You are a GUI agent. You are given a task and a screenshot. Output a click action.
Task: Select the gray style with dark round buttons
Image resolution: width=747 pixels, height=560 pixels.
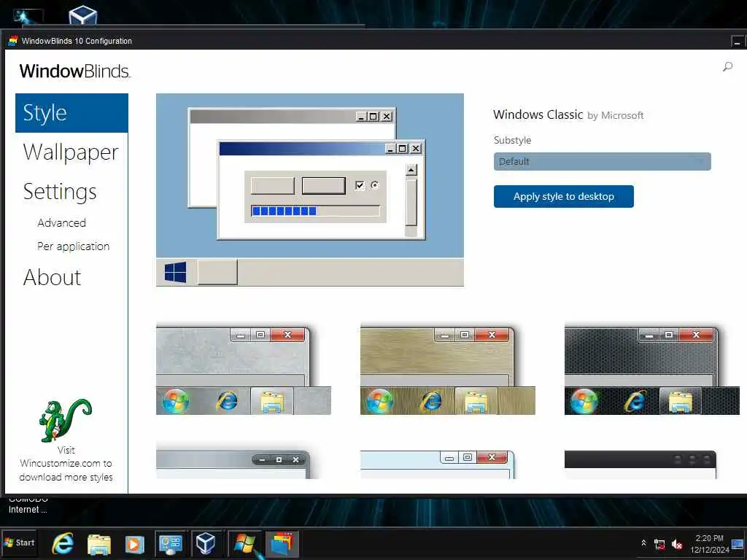pos(234,464)
